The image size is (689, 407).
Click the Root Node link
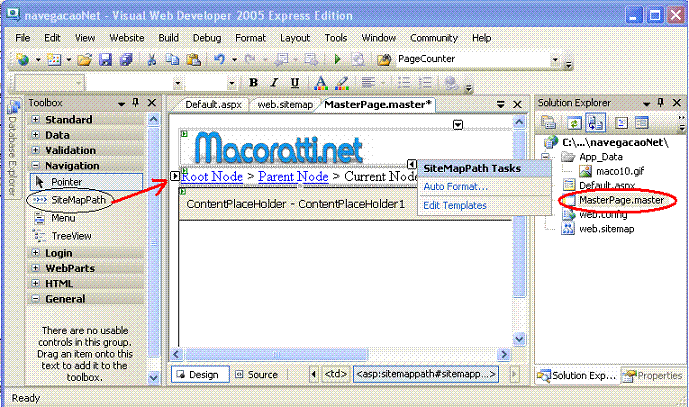click(212, 176)
